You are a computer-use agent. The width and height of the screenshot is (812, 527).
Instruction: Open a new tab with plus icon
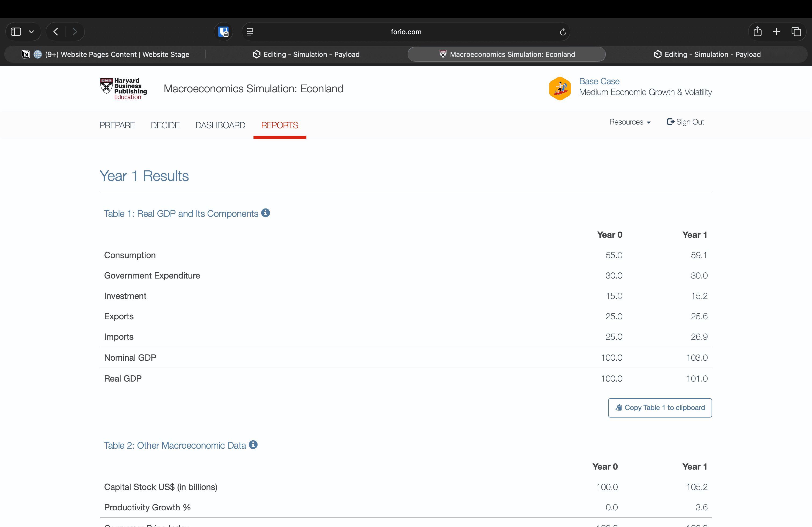[777, 32]
